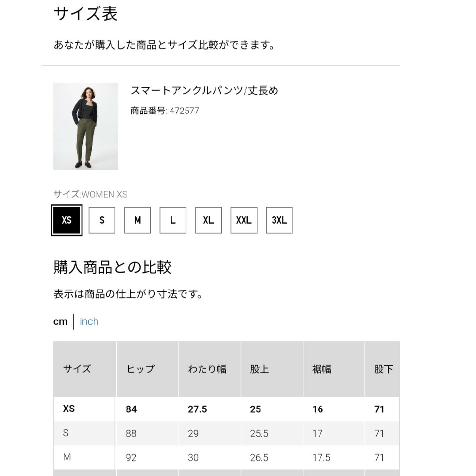
Task: Select the S row in size table
Action: point(227,433)
